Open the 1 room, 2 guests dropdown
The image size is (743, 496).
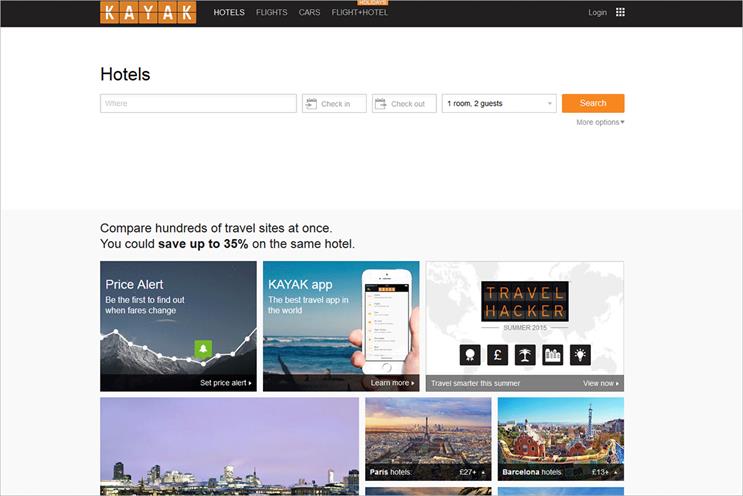pos(499,103)
